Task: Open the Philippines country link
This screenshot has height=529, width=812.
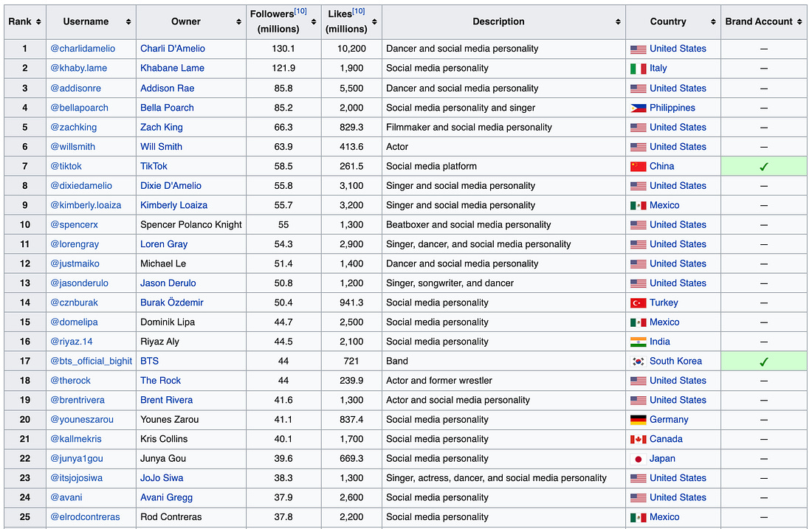Action: [672, 108]
